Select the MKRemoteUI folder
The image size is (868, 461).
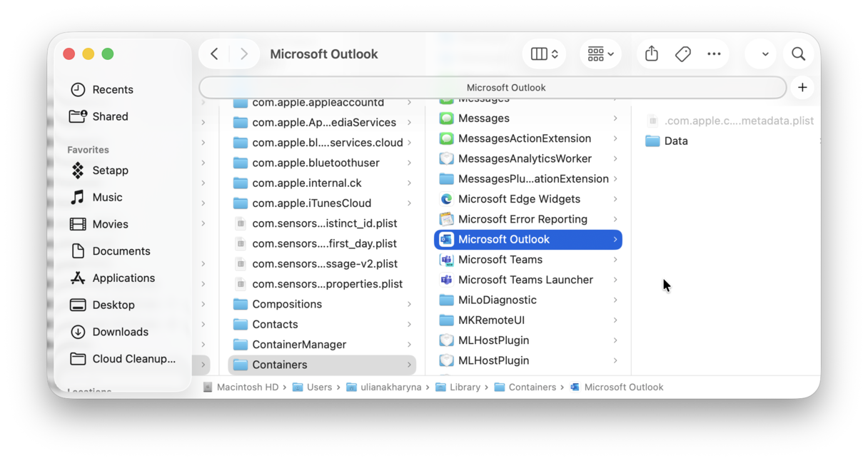[x=528, y=320]
